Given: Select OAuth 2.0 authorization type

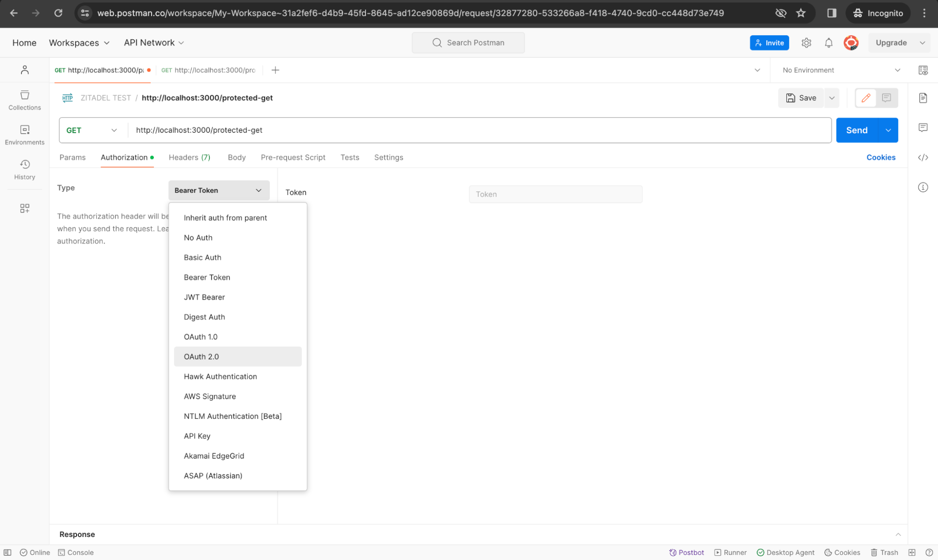Looking at the screenshot, I should 237,356.
